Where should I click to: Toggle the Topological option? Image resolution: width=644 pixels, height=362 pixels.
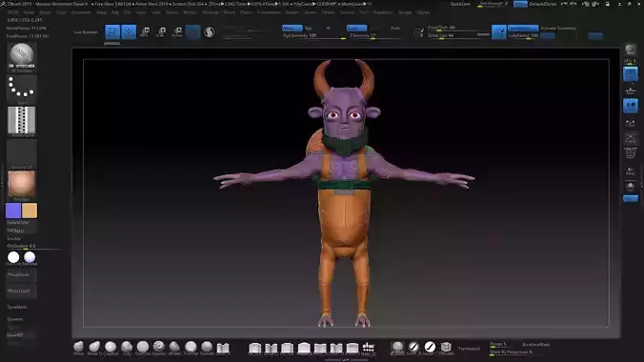(x=469, y=349)
